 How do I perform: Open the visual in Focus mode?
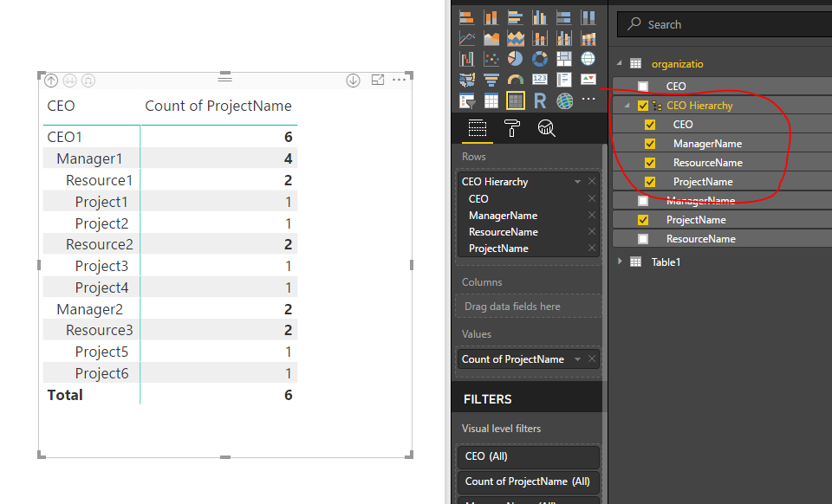378,80
